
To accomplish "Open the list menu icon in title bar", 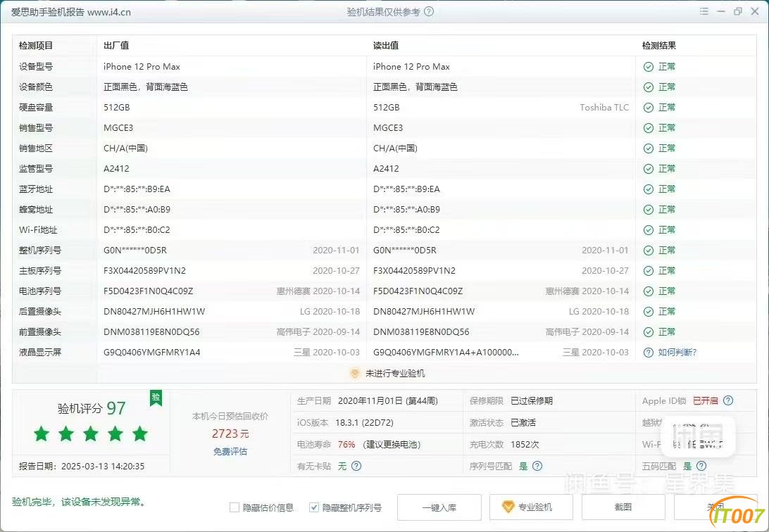I will [704, 11].
